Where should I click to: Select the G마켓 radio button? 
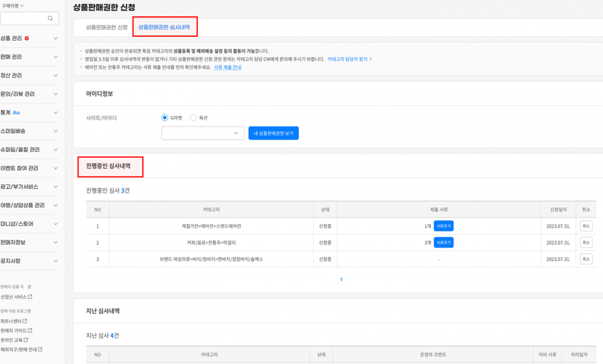165,118
